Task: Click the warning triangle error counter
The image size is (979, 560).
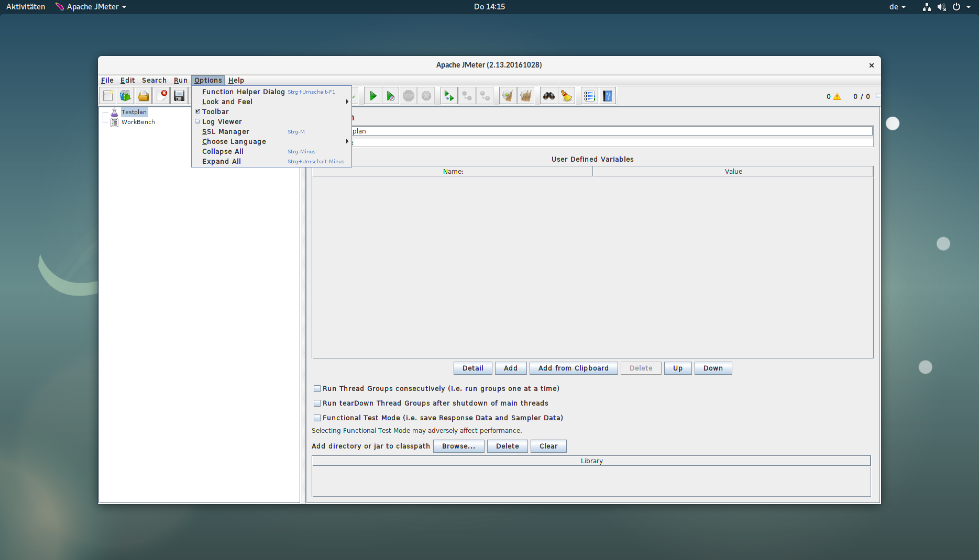Action: (837, 96)
